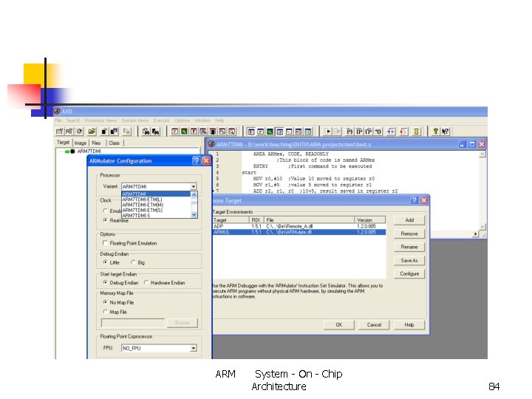
Task: Switch to the Class tab
Action: [114, 143]
